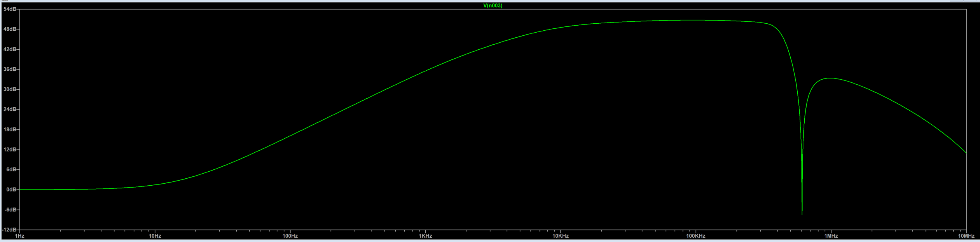980x242 pixels.
Task: Click the 1MHz frequency axis label
Action: coord(831,236)
